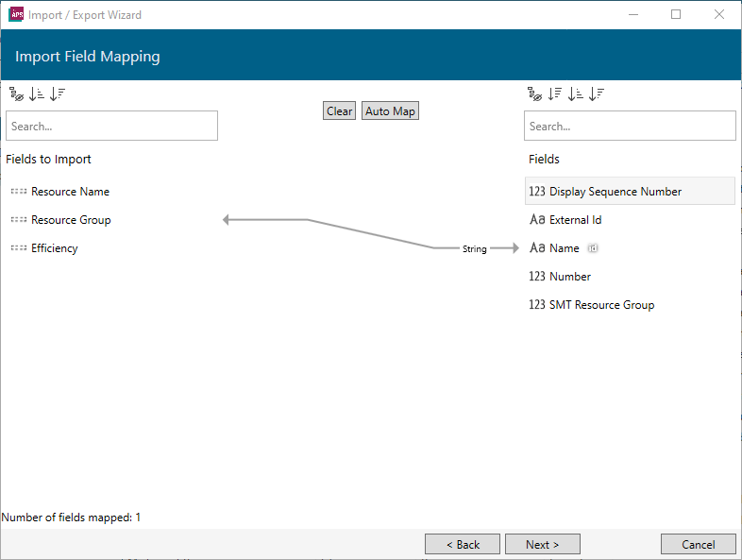Click the String label on the mapping line
Viewport: 742px width, 560px height.
tap(474, 249)
